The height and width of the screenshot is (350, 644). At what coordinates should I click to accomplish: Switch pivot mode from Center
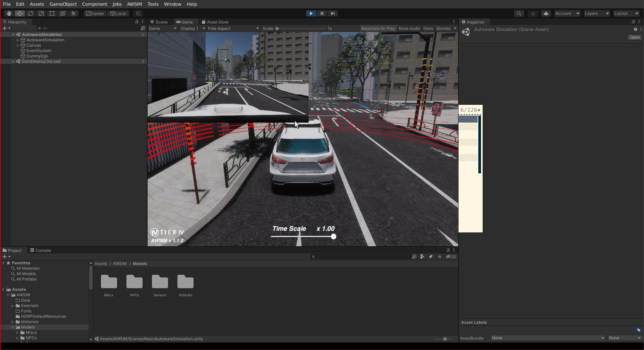95,13
